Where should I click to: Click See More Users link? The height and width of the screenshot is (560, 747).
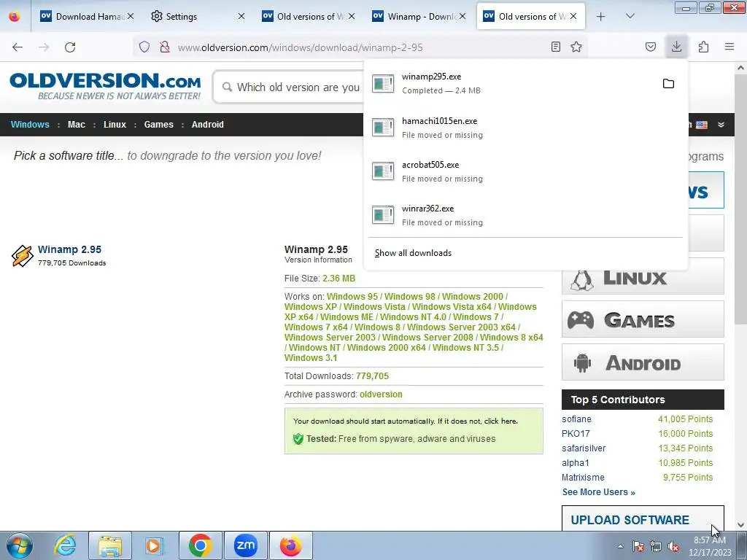pos(599,492)
